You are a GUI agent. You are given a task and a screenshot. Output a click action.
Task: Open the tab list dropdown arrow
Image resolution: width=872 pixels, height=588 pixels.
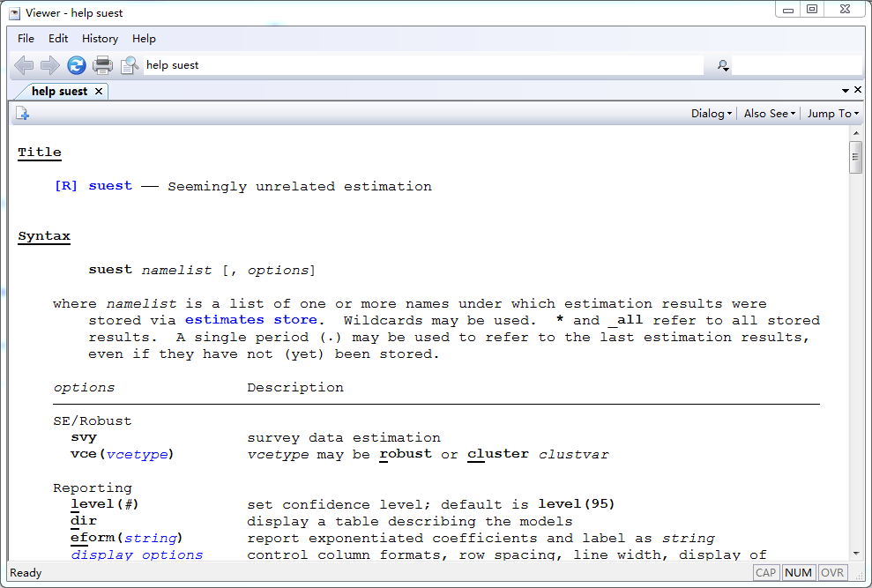(x=846, y=90)
